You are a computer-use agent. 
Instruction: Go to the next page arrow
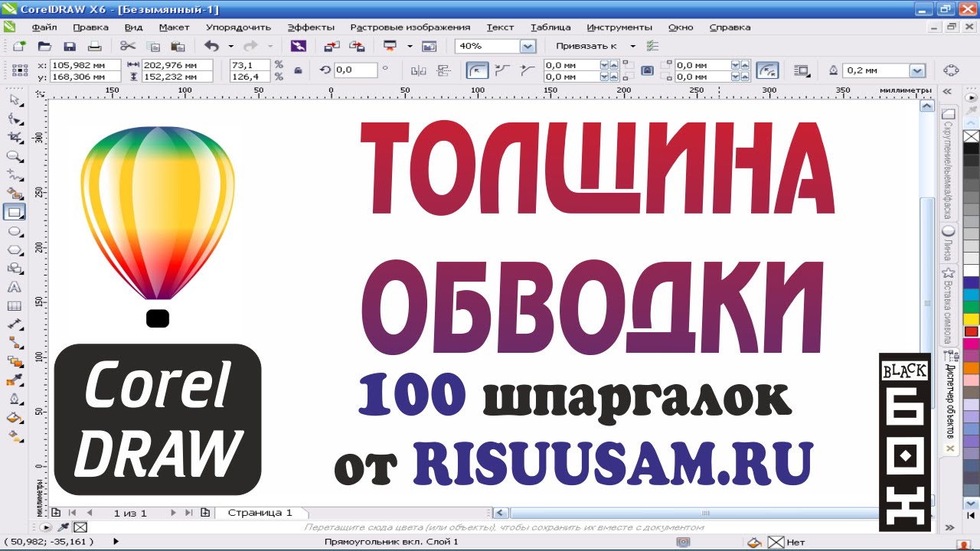pyautogui.click(x=173, y=513)
